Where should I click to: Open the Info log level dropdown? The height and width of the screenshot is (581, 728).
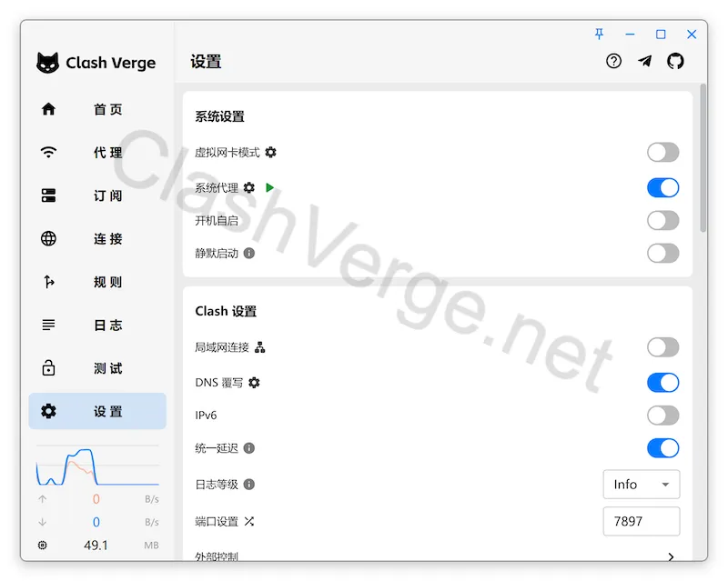pos(642,484)
